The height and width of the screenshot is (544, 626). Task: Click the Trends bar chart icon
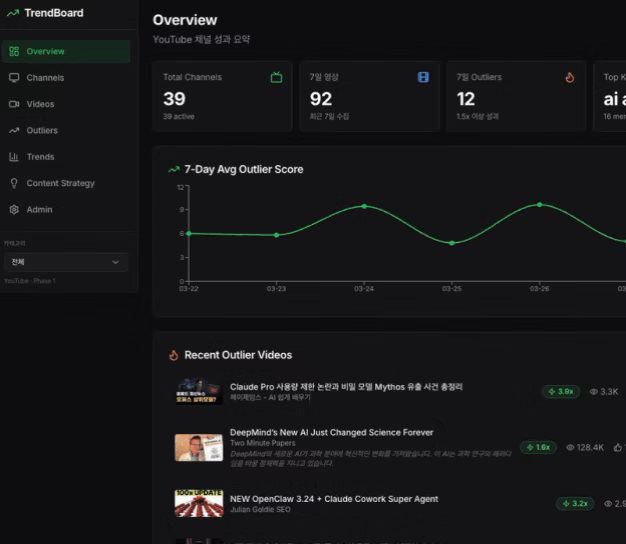(14, 157)
